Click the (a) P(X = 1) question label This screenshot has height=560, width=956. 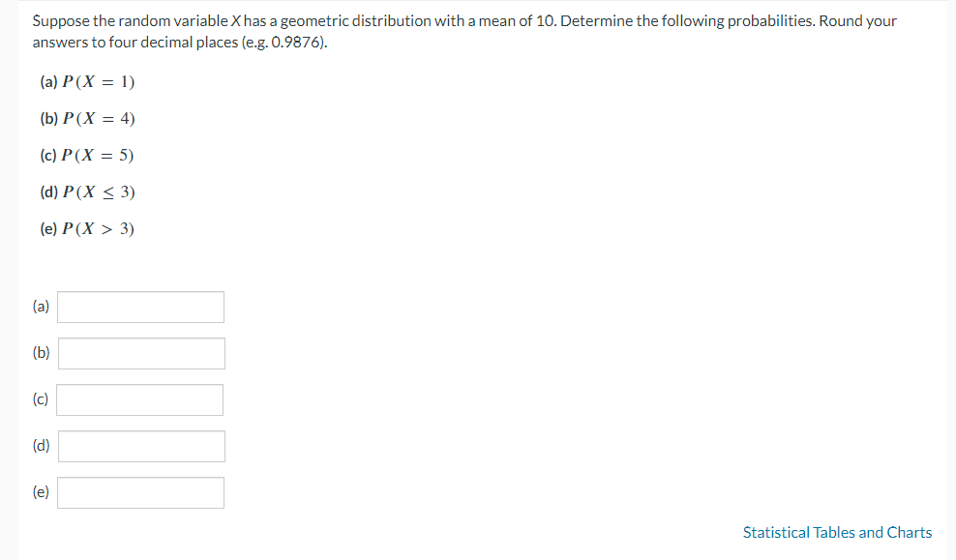pos(87,82)
